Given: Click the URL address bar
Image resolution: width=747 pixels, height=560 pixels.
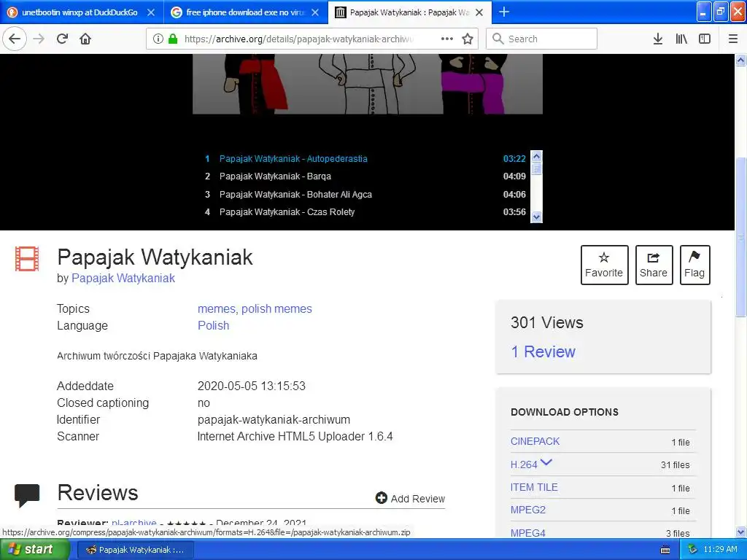Looking at the screenshot, I should (300, 39).
